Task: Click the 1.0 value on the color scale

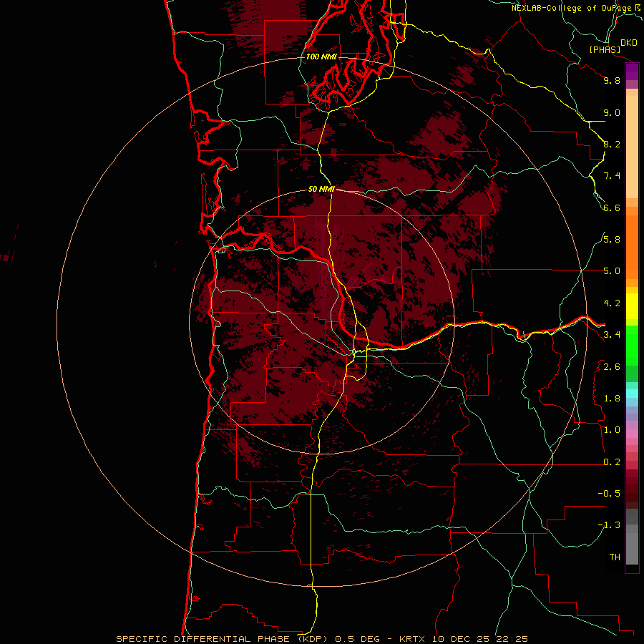Action: [612, 430]
